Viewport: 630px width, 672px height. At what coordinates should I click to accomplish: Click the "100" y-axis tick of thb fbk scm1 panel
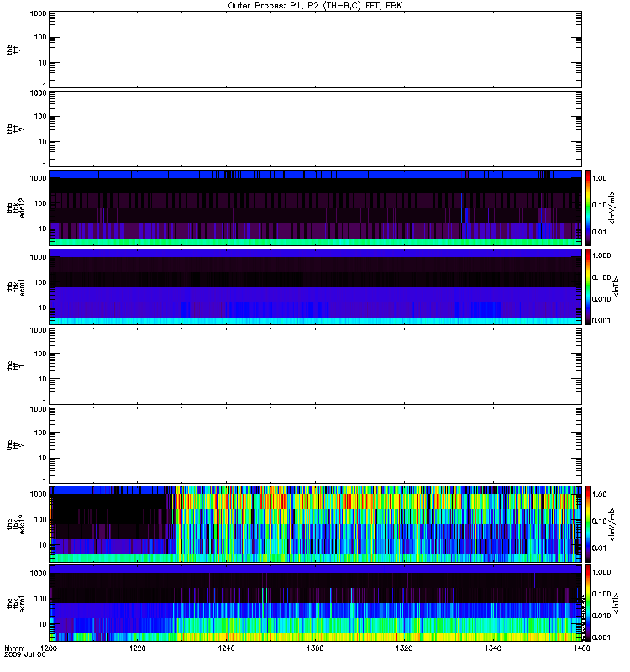point(40,282)
